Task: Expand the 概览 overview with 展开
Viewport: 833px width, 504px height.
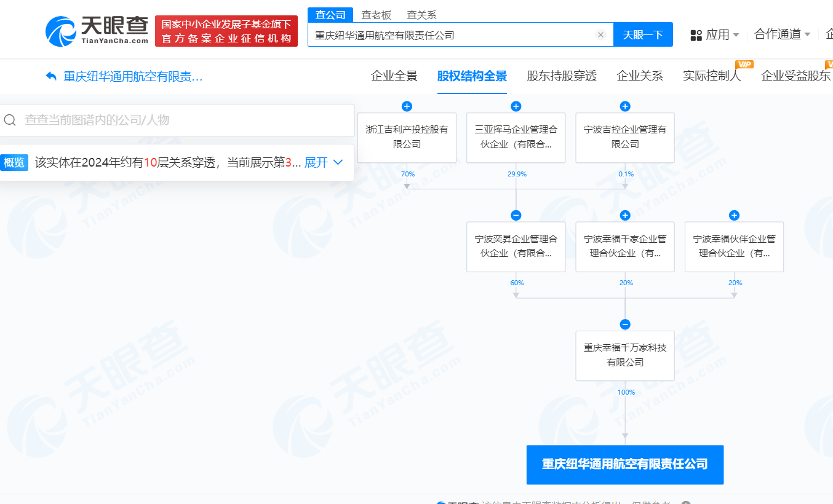Action: 324,162
